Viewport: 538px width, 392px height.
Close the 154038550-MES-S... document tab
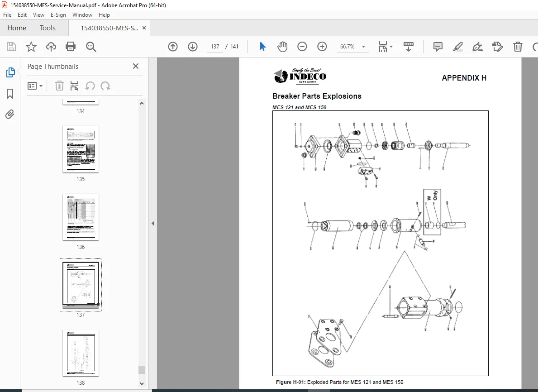(144, 28)
